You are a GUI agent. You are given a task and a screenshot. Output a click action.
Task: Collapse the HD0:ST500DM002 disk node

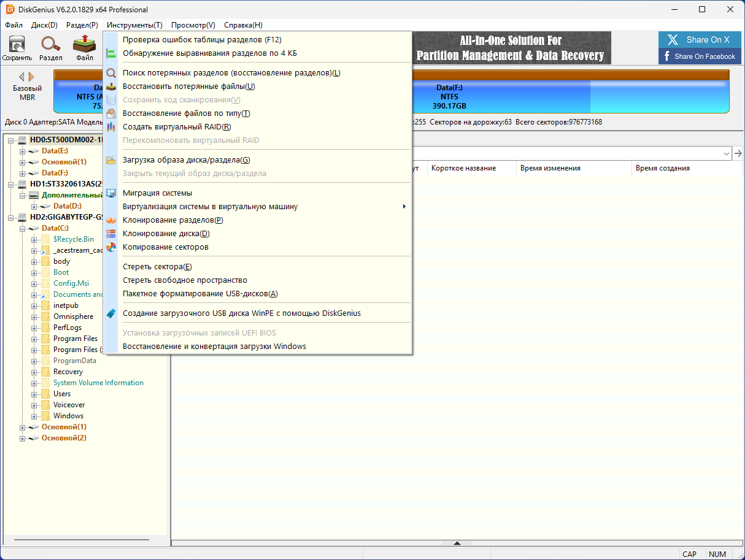point(11,140)
